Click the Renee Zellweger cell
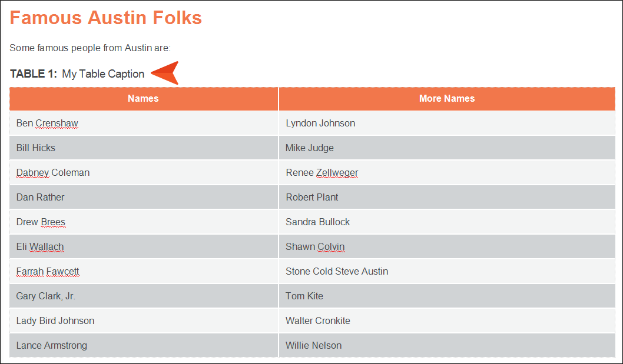 (x=447, y=173)
